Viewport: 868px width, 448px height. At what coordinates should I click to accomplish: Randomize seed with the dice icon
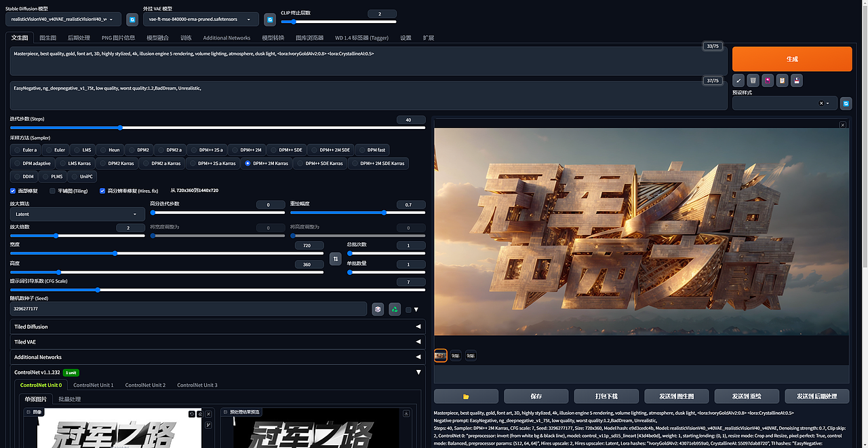point(378,310)
